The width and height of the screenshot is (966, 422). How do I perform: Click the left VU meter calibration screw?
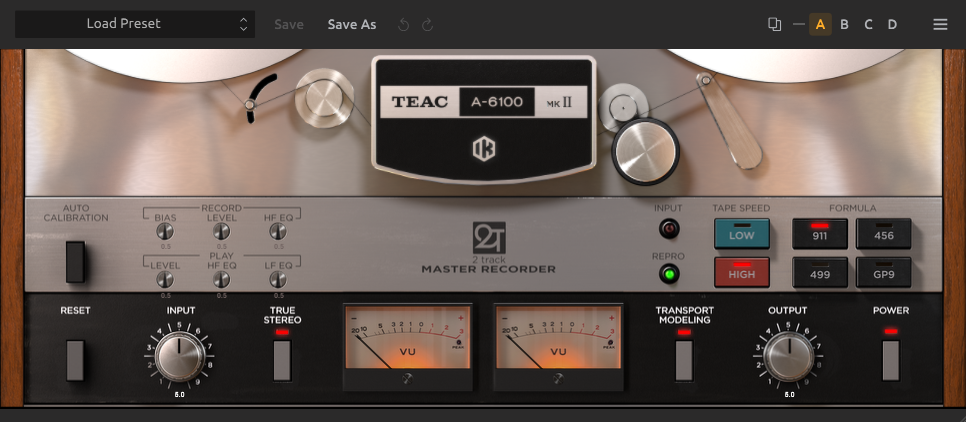[407, 379]
